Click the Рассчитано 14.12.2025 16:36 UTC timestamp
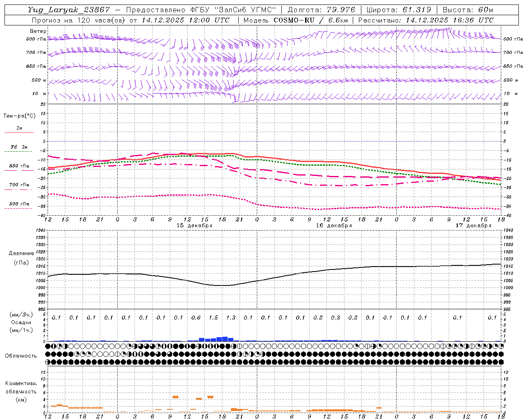The image size is (525, 420). click(426, 20)
